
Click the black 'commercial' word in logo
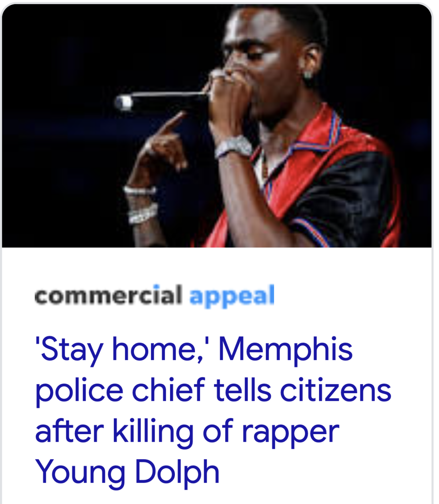(108, 295)
